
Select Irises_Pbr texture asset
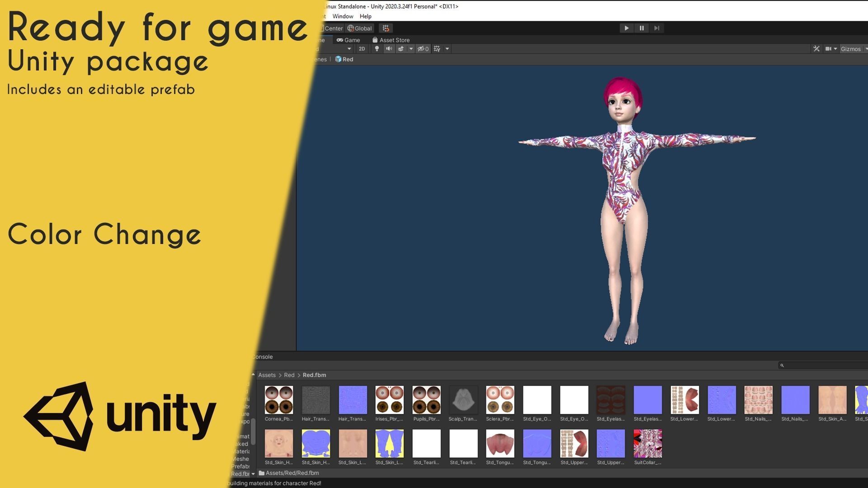[389, 404]
